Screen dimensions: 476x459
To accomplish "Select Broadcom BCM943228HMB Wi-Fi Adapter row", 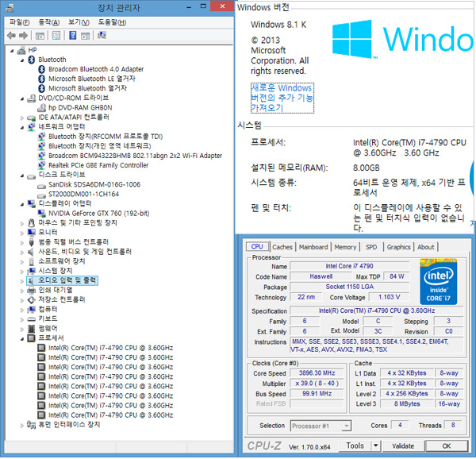I will (x=135, y=156).
